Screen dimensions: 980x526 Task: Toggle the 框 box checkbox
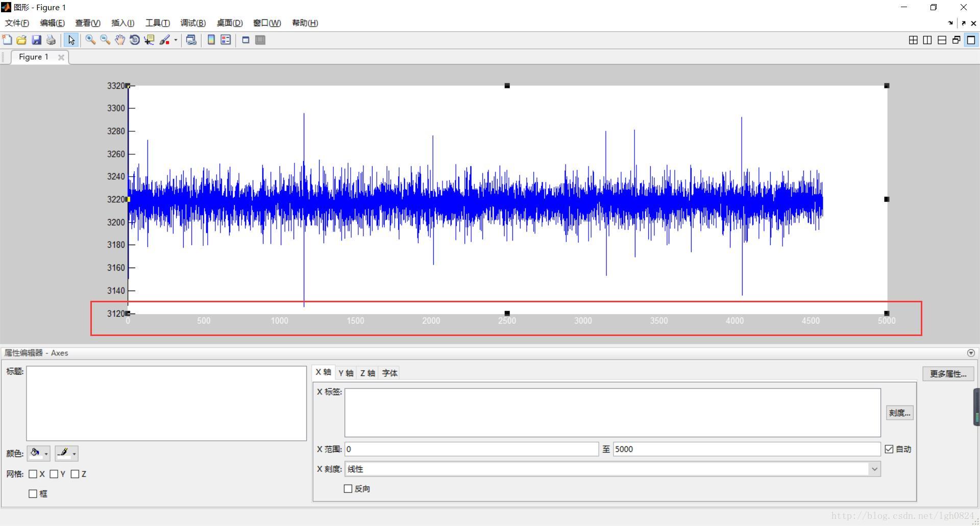click(x=33, y=494)
